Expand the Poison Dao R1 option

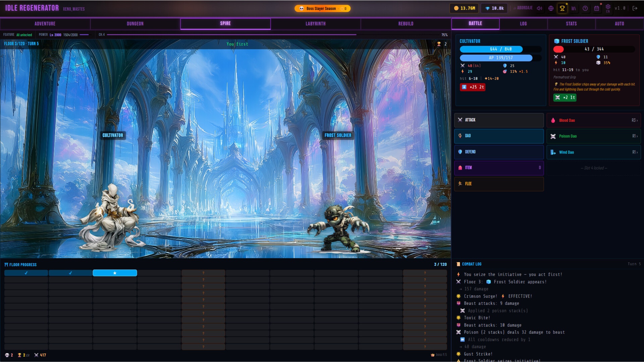coord(593,136)
